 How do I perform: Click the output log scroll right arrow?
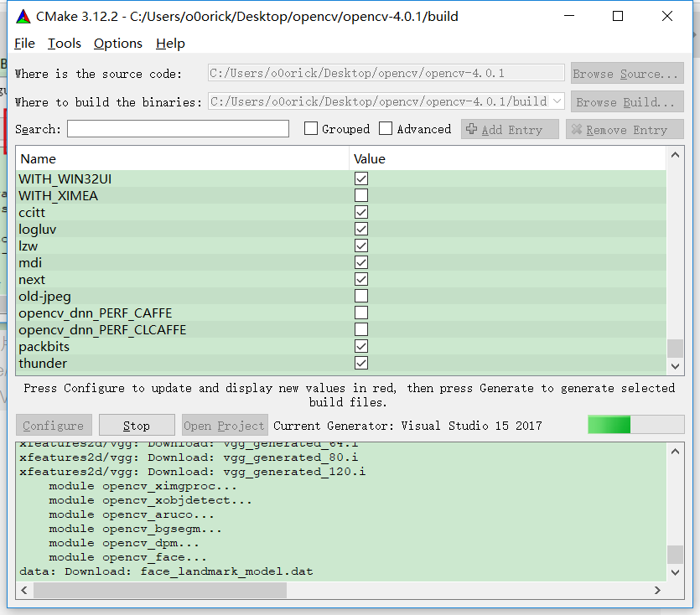pyautogui.click(x=657, y=591)
